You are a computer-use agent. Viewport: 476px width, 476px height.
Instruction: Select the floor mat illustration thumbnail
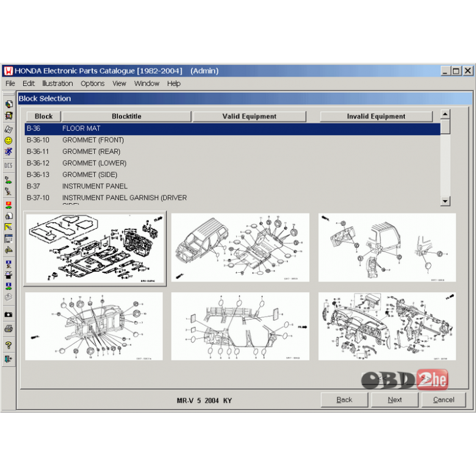(95, 248)
